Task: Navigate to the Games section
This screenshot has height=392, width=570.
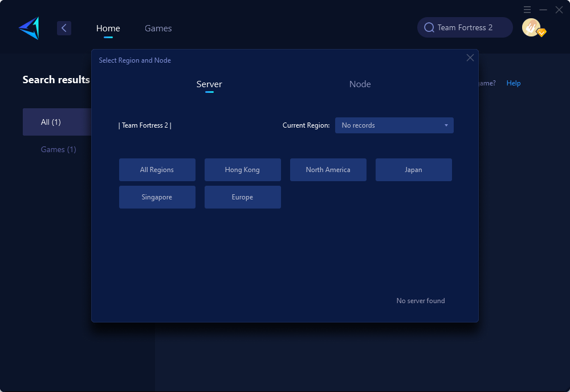Action: point(158,28)
